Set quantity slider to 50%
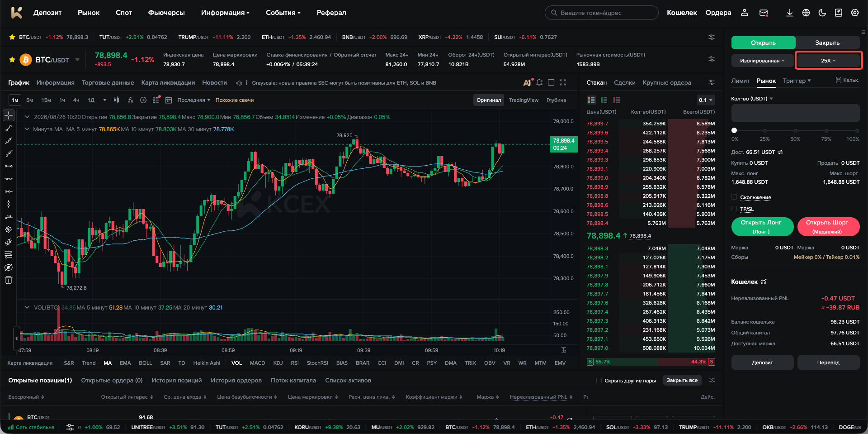Image resolution: width=868 pixels, height=434 pixels. pyautogui.click(x=795, y=130)
